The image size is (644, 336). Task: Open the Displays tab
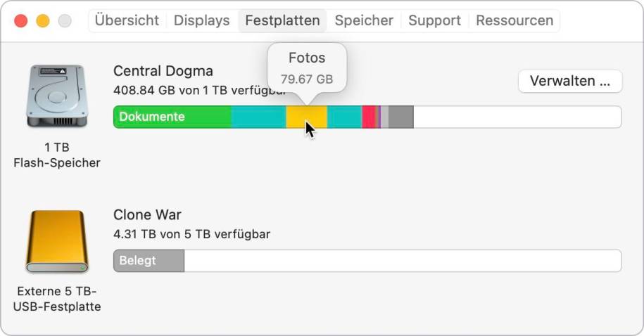point(202,20)
